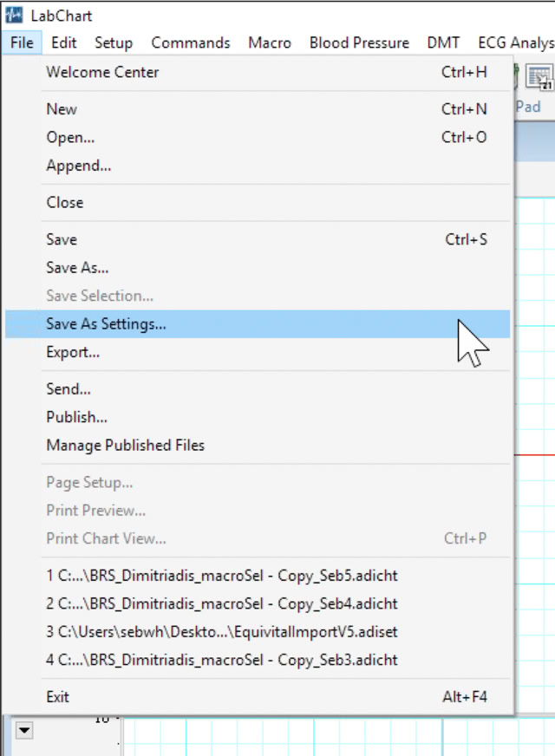Open Manage Published Files
Image resolution: width=555 pixels, height=756 pixels.
pos(125,446)
